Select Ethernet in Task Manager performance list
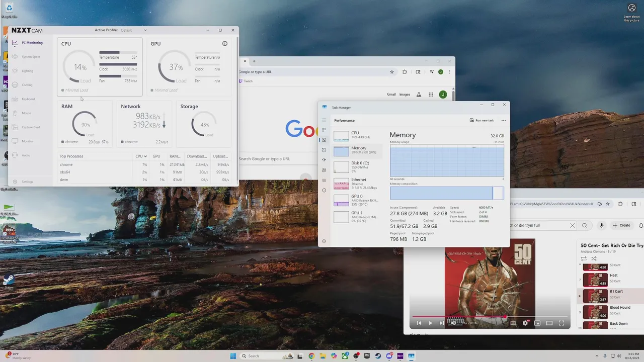Image resolution: width=644 pixels, height=362 pixels. [358, 184]
